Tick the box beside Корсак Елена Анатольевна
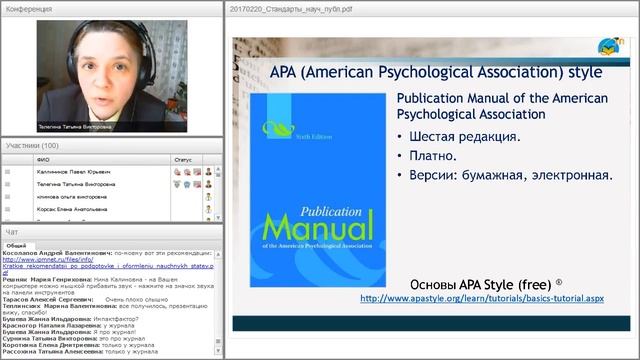The height and width of the screenshot is (360, 640). (7, 209)
